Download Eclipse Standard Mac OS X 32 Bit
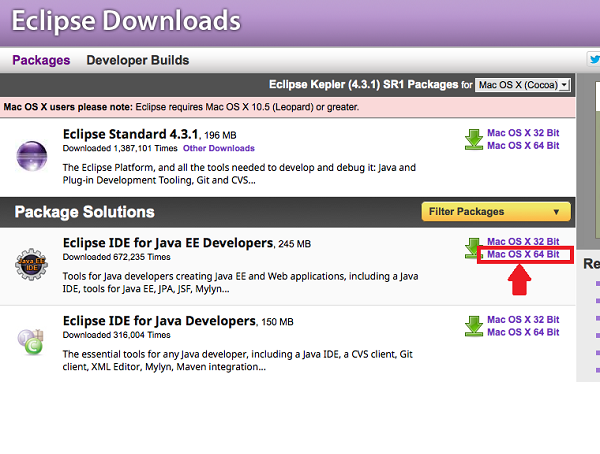This screenshot has height=454, width=600. click(x=523, y=133)
